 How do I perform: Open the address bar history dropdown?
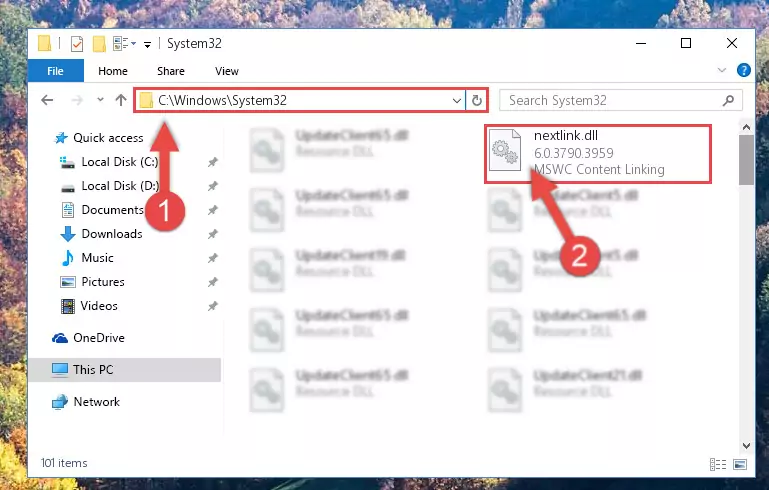(x=457, y=101)
